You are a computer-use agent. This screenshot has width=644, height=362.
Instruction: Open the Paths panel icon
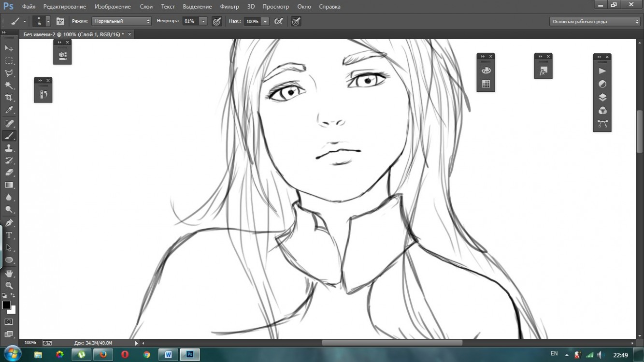(602, 124)
